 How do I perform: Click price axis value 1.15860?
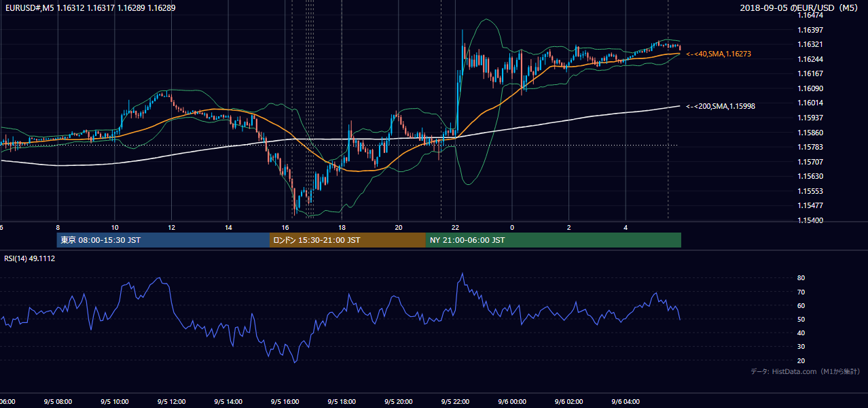[x=810, y=133]
